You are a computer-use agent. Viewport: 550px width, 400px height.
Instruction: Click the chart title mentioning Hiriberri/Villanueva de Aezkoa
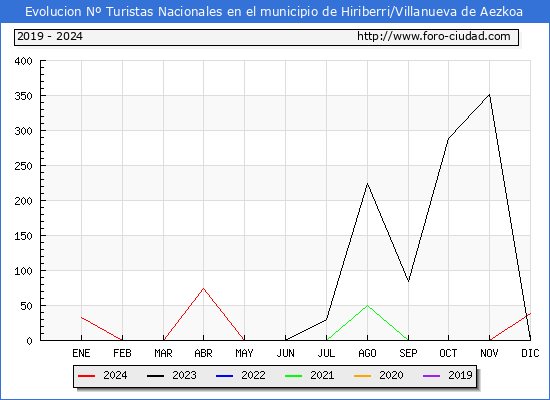pyautogui.click(x=274, y=12)
